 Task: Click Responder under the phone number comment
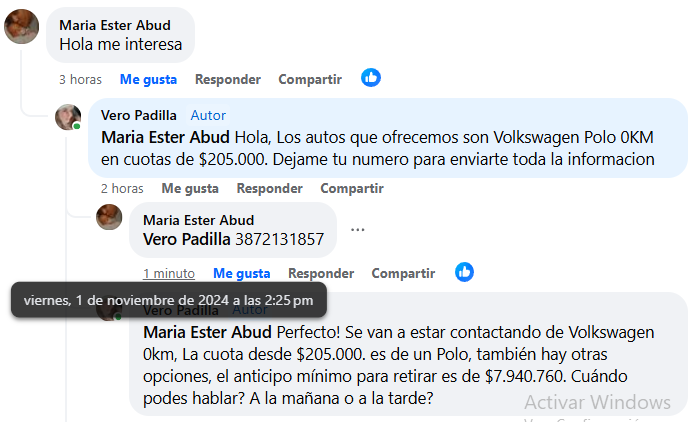click(x=321, y=273)
